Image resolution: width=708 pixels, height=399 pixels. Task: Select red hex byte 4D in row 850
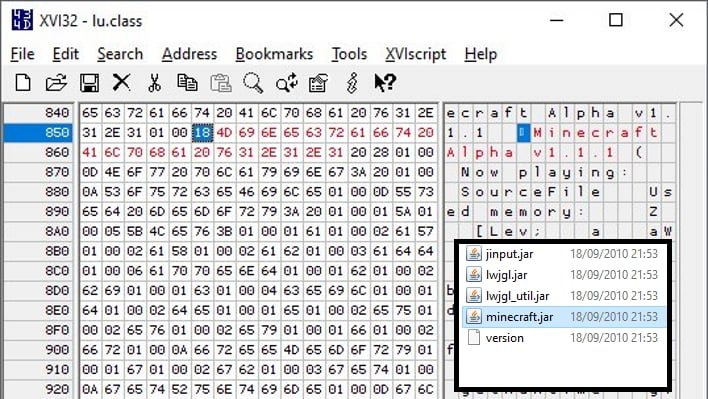(x=224, y=133)
